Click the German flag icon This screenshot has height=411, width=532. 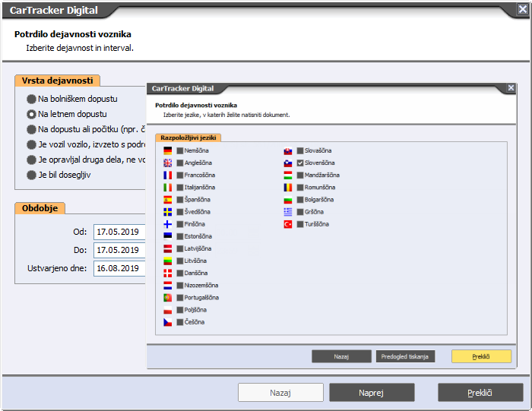[168, 150]
